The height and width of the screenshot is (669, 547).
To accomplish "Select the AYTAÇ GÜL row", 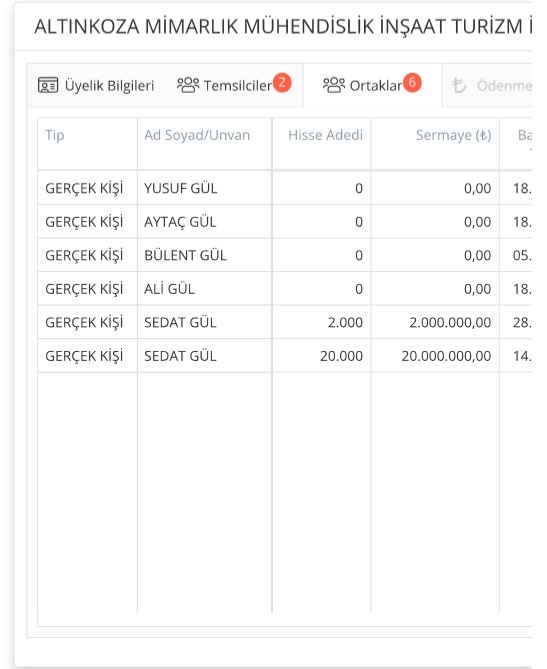I will (285, 222).
